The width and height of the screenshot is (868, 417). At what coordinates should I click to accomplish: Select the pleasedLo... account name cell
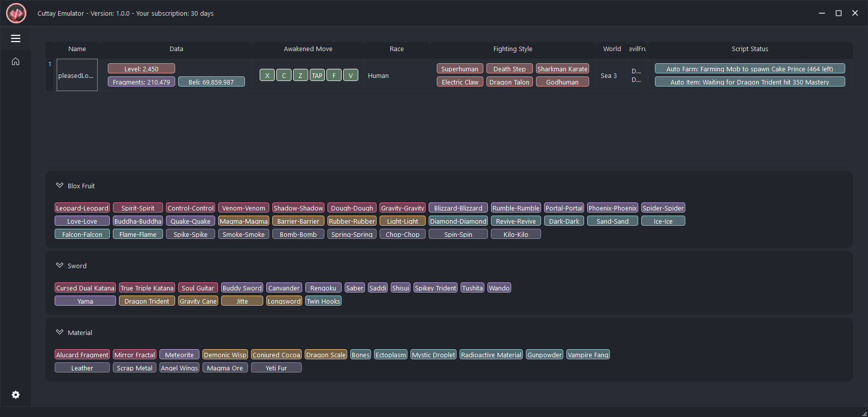[77, 75]
